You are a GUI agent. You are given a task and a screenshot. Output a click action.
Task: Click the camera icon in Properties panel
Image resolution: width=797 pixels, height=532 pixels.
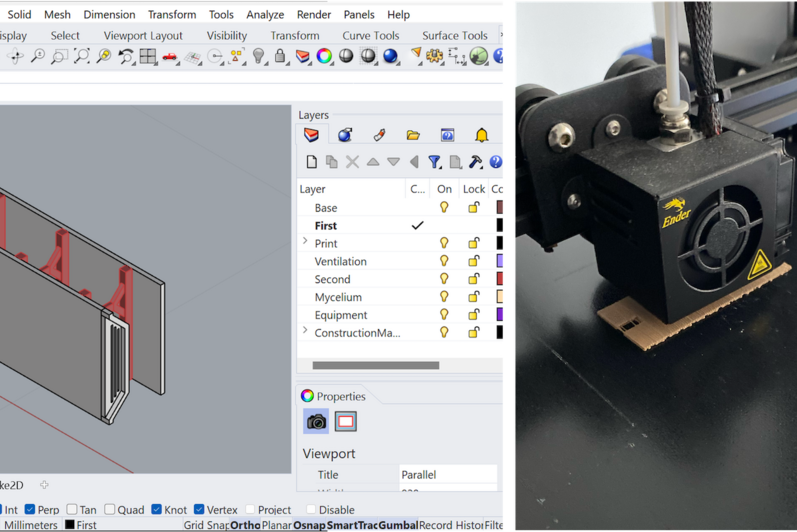(317, 422)
